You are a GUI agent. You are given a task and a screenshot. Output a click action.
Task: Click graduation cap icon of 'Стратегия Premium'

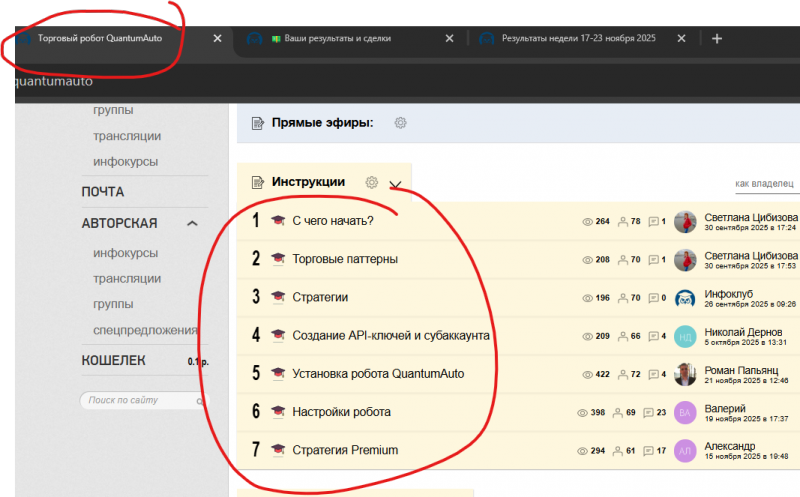tap(278, 450)
